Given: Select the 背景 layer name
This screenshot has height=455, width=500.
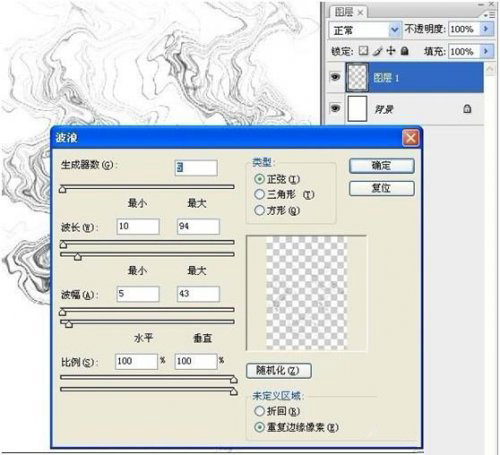Looking at the screenshot, I should (x=384, y=109).
